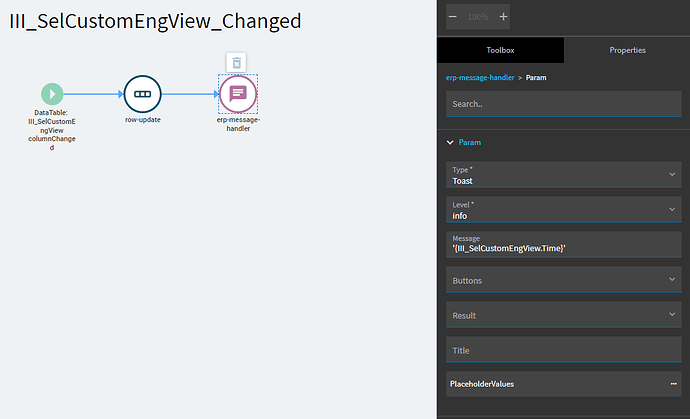
Task: Select the row-update node
Action: pos(143,94)
